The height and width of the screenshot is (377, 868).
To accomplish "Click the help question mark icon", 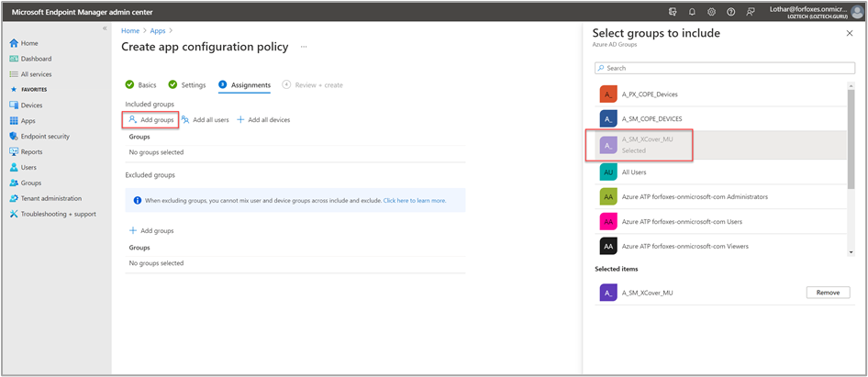I will point(730,12).
